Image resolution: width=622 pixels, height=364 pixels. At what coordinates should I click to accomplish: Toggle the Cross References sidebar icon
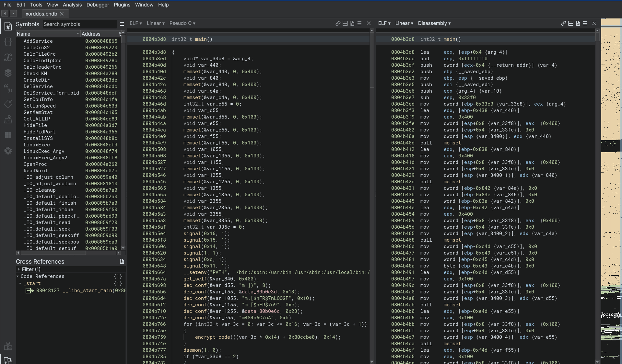pos(8,360)
